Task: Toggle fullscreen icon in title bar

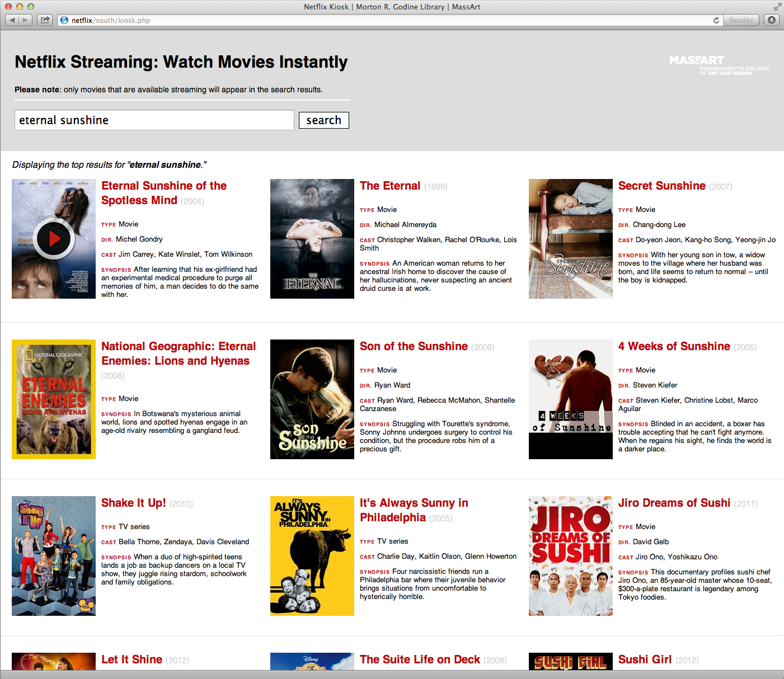Action: click(x=777, y=7)
